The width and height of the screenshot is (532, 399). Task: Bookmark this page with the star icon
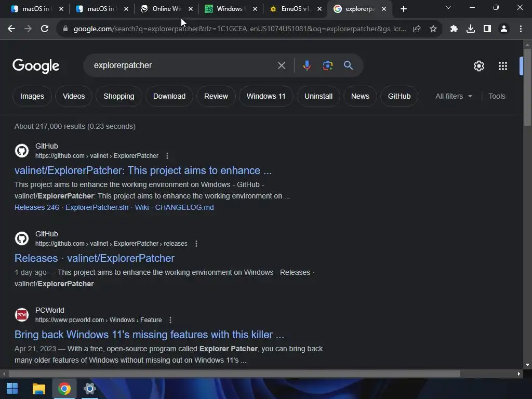pos(433,29)
